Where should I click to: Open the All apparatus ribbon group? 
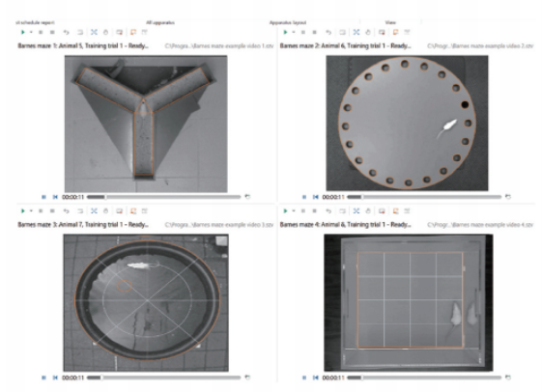coord(160,22)
